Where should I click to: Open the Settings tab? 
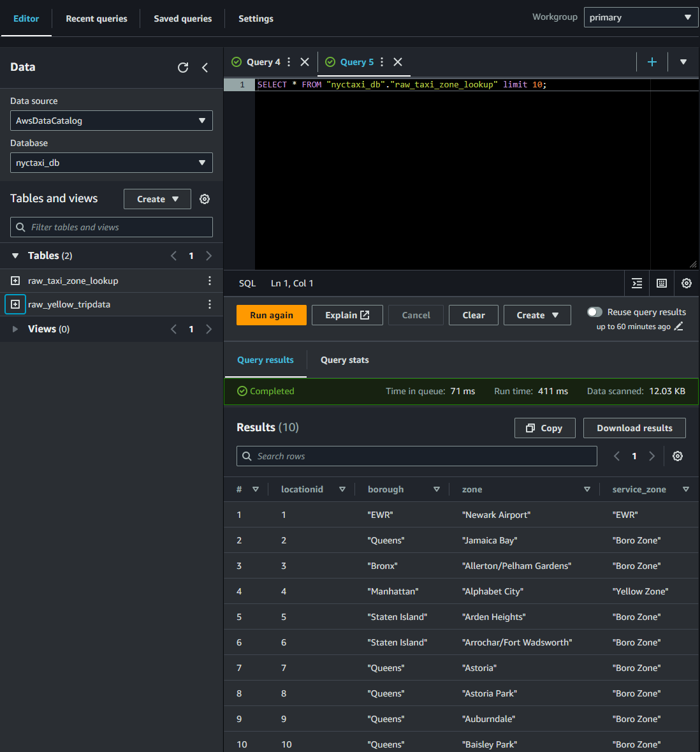[x=256, y=18]
